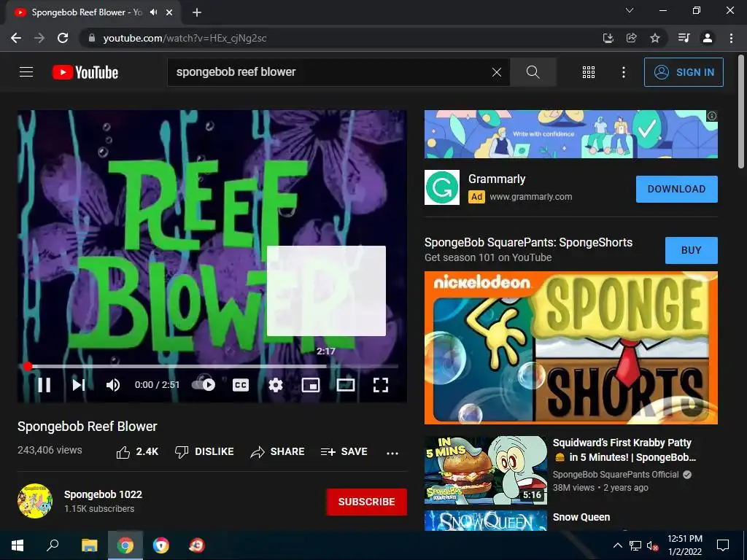Click the SIGN IN button
The image size is (747, 560).
pyautogui.click(x=684, y=72)
